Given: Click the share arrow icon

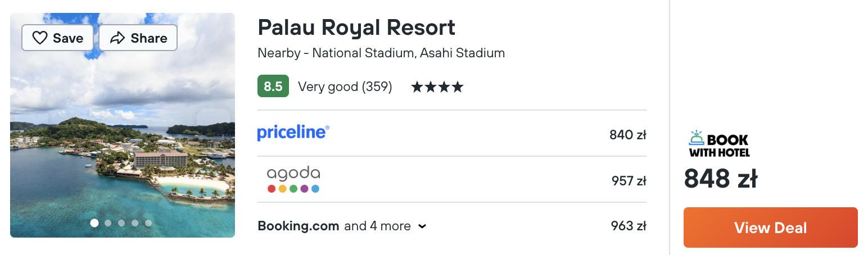Looking at the screenshot, I should coord(117,38).
